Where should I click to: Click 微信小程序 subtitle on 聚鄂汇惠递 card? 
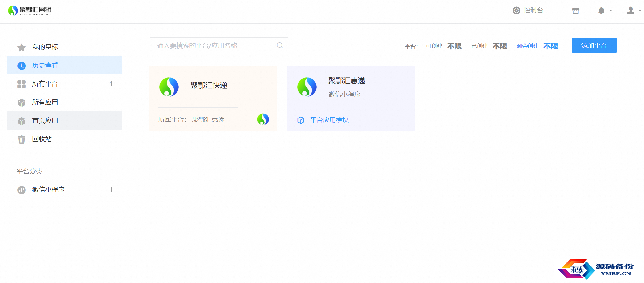344,95
